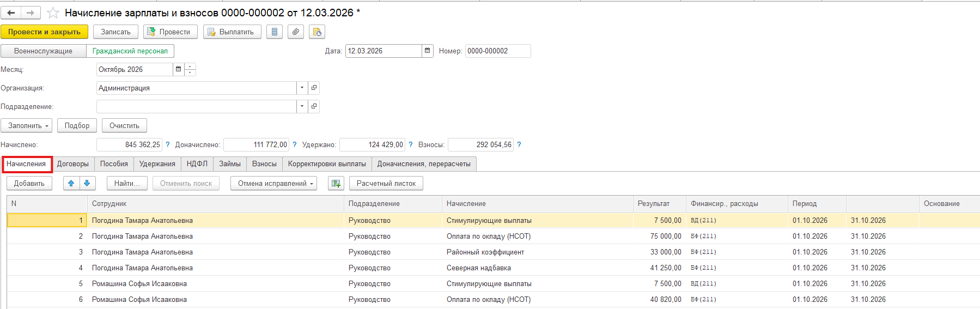Viewport: 980px width, 309px height.
Task: Click the Период column header
Action: click(817, 204)
